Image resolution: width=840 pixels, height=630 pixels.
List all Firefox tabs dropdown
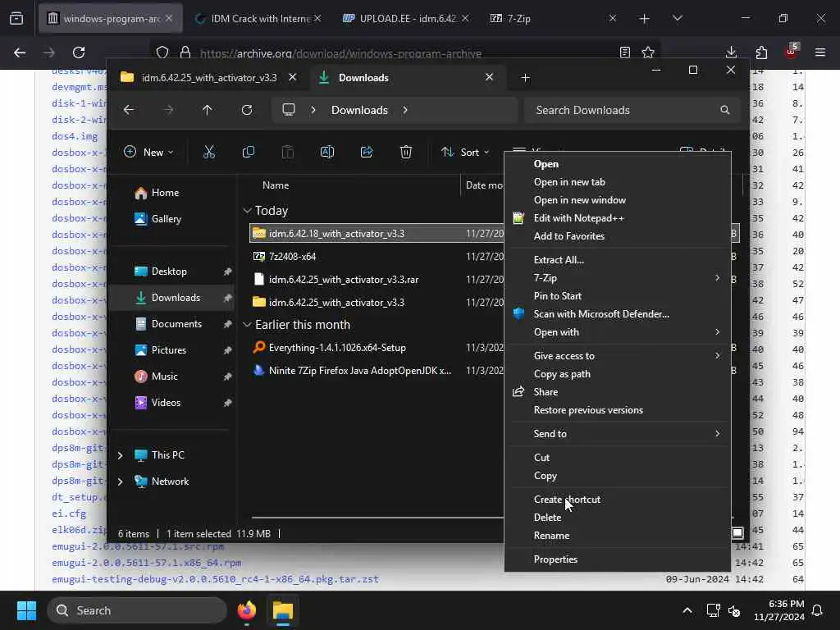click(x=677, y=18)
